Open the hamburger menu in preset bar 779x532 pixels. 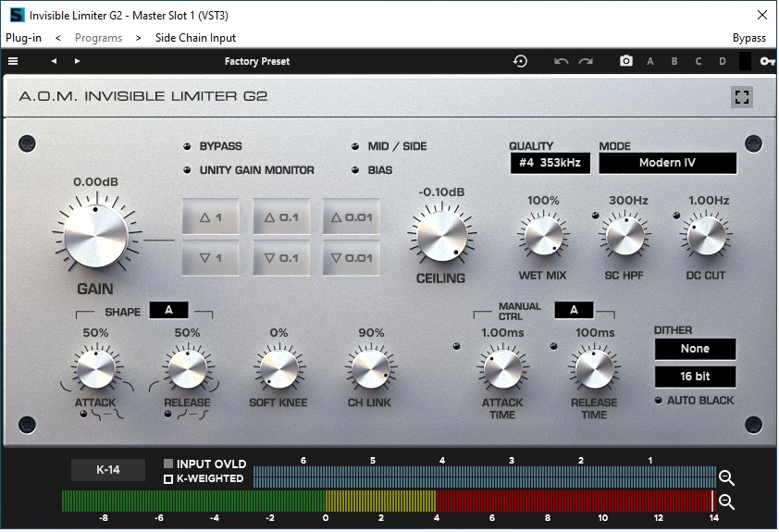(x=13, y=61)
